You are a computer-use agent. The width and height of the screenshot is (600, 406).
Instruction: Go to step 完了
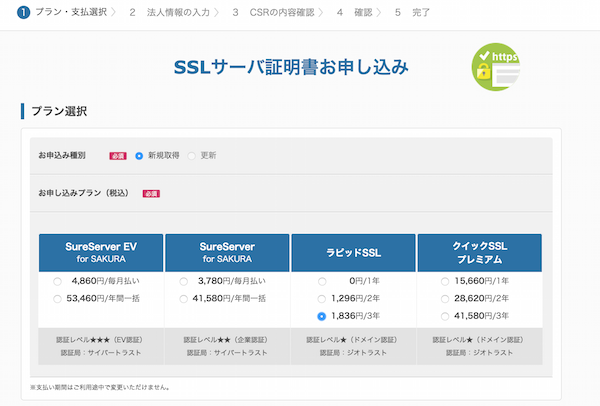[x=421, y=13]
